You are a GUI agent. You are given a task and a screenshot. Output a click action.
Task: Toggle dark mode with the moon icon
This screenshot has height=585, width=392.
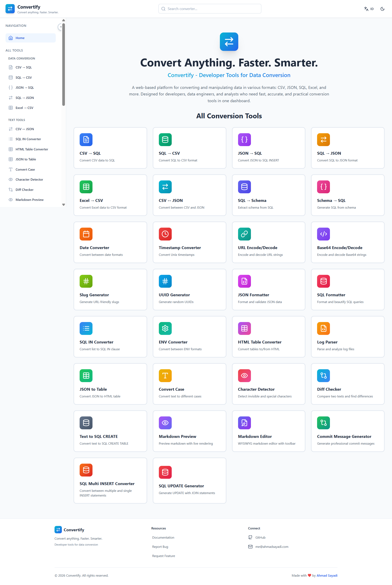point(382,9)
